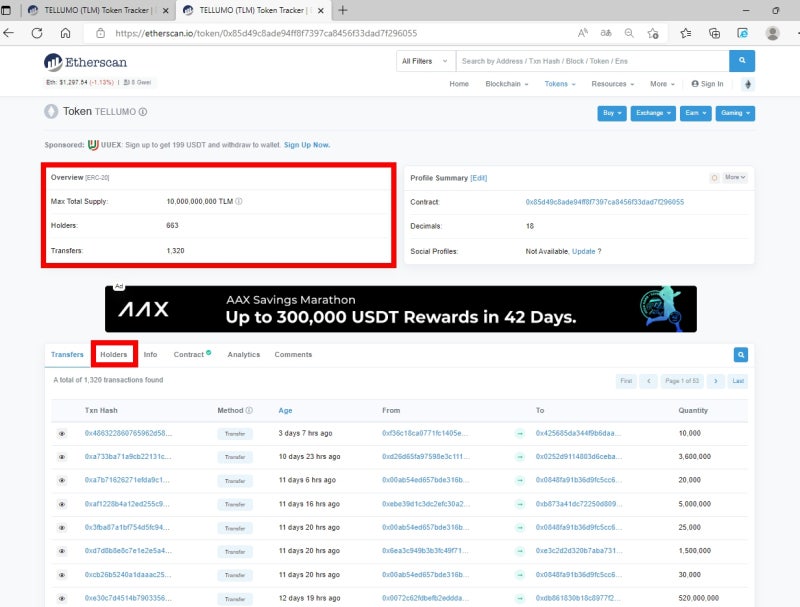Screen dimensions: 800x607
Task: Click the Etherscan logo
Action: 86,62
